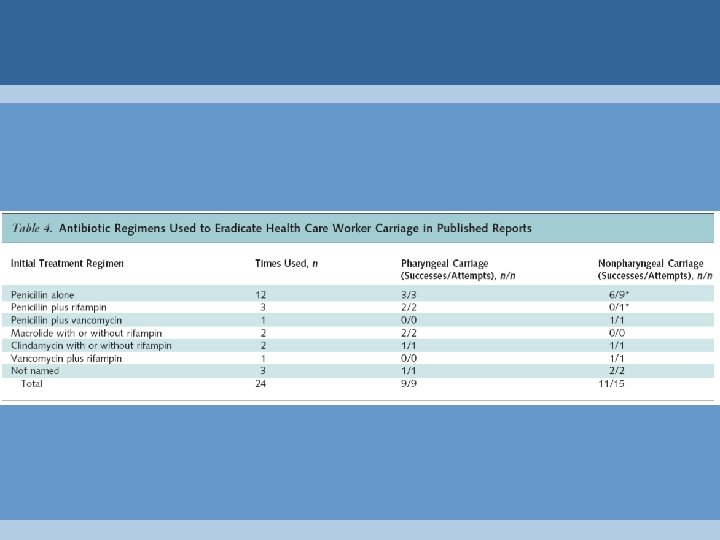Select the 9/9 pharyngeal total value
This screenshot has height=540, width=720.
coord(409,383)
